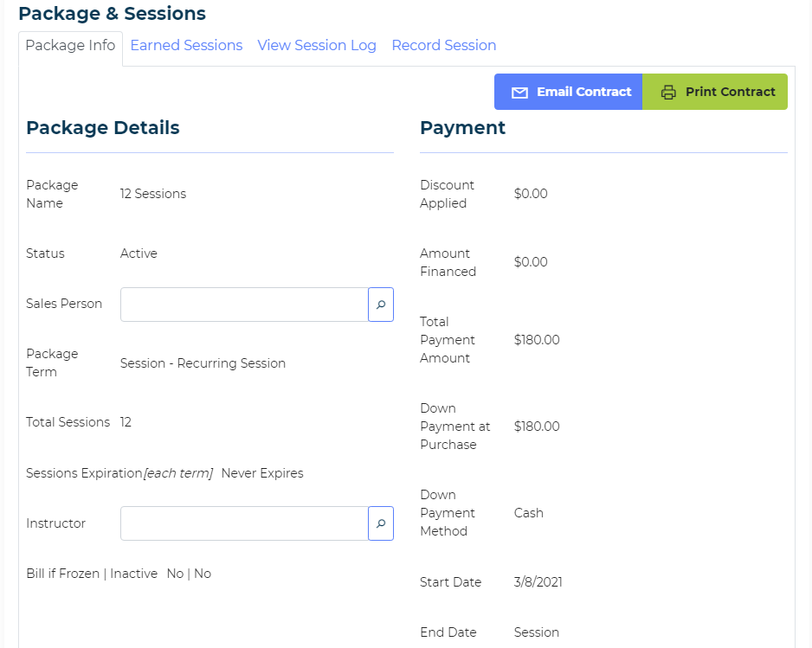Image resolution: width=812 pixels, height=648 pixels.
Task: Select 'Session - Recurring Session' package term value
Action: [203, 363]
